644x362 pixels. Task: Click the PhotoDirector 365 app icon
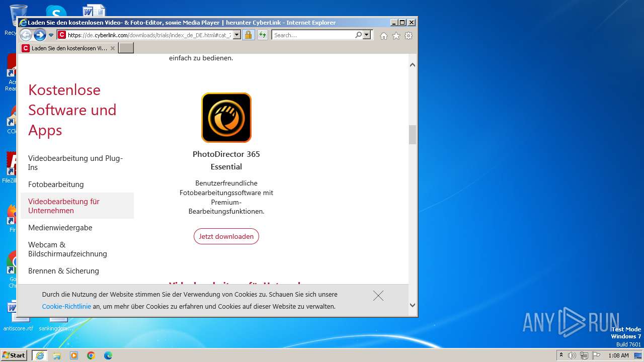point(226,118)
